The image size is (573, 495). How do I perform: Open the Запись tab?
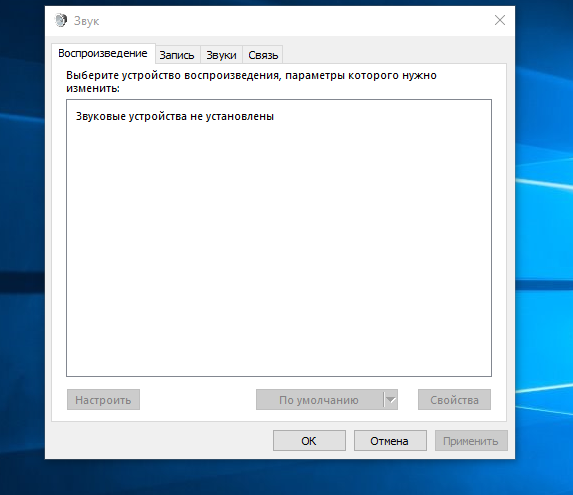tap(177, 55)
